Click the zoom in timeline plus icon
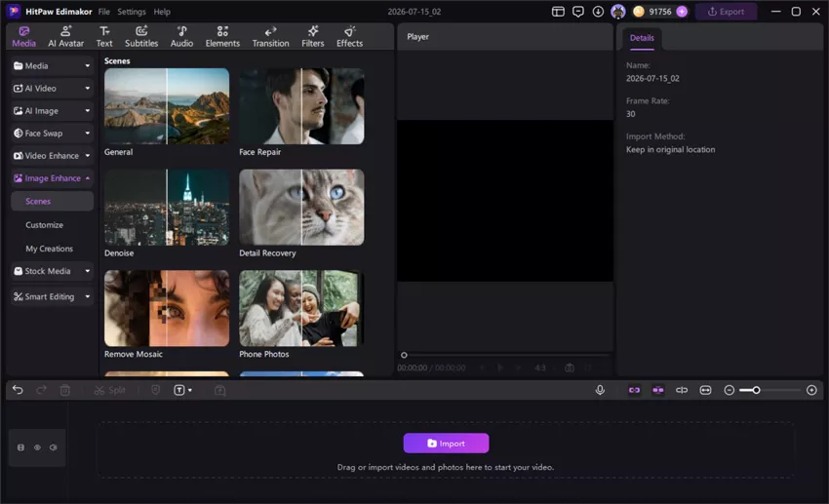Viewport: 829px width, 504px height. (x=811, y=390)
